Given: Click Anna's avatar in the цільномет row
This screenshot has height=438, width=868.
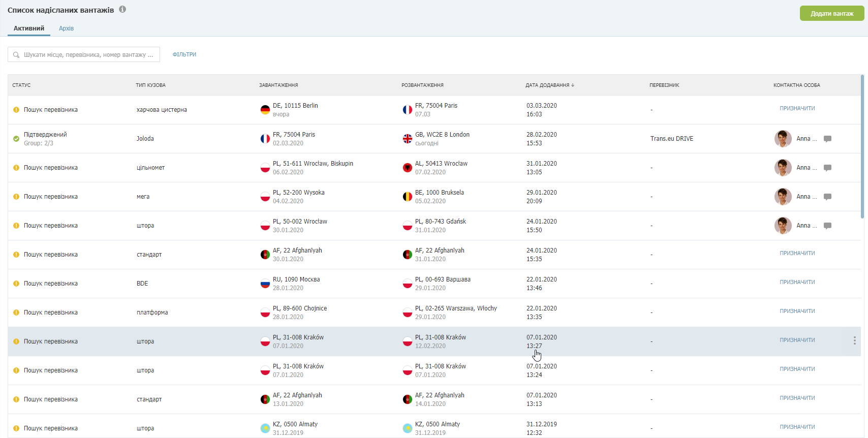Looking at the screenshot, I should (783, 168).
